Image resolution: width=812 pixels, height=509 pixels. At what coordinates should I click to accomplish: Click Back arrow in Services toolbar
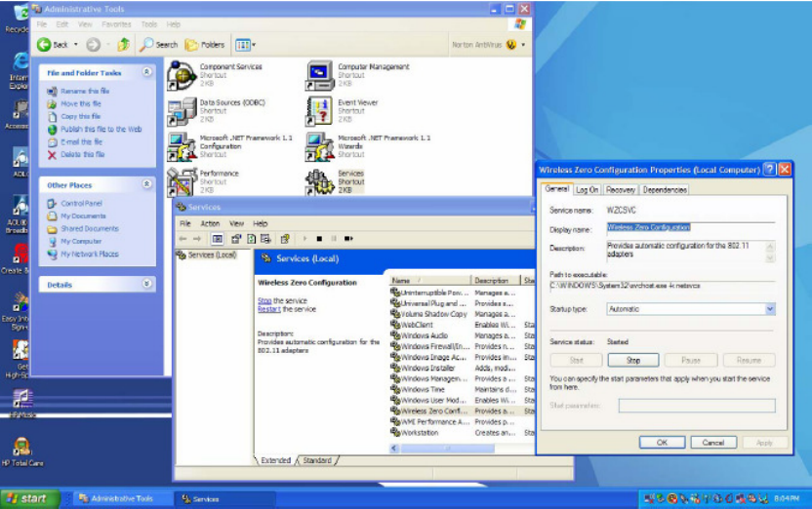183,239
